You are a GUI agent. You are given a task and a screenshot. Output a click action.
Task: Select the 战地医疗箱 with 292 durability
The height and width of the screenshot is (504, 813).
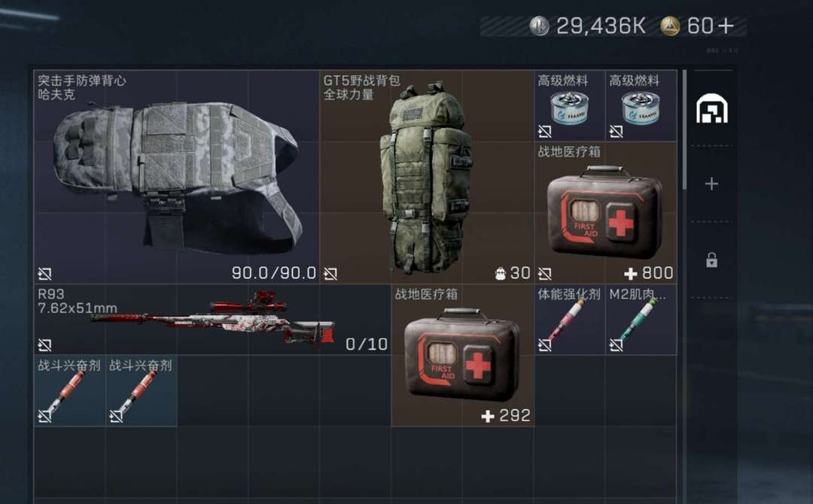pyautogui.click(x=462, y=355)
